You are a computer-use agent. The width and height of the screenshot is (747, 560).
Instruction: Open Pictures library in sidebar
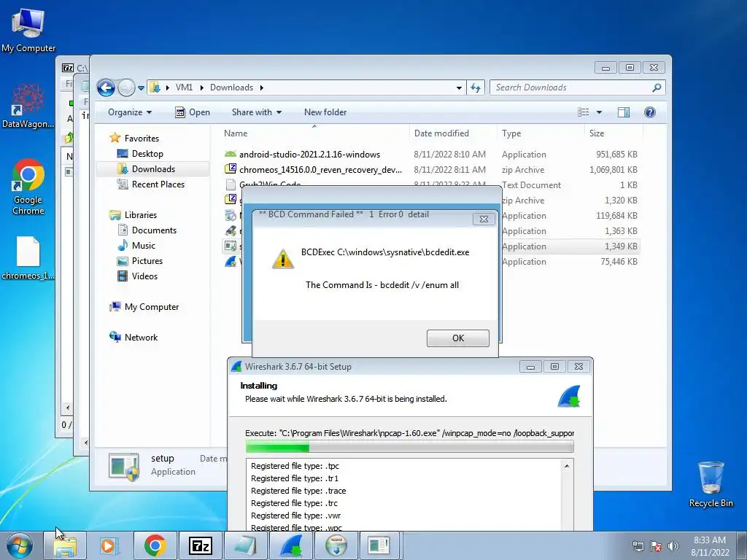click(x=147, y=261)
